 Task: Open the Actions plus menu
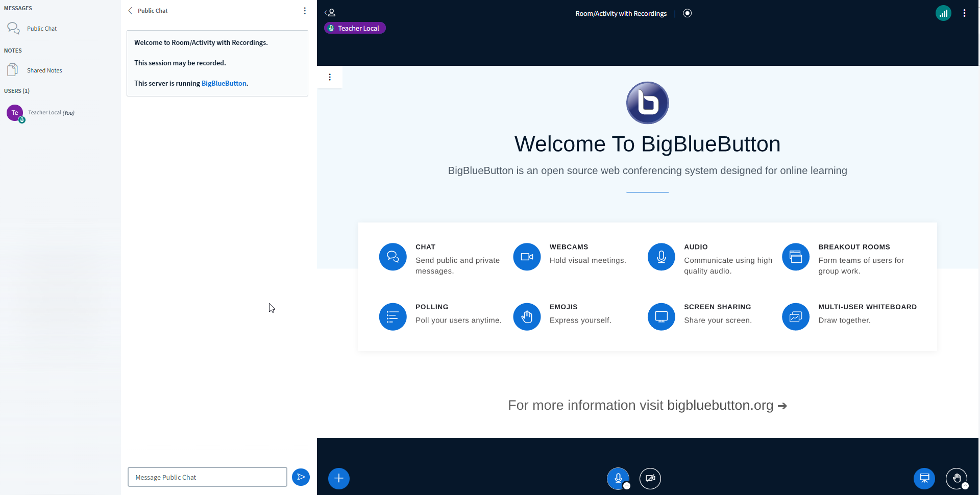tap(339, 478)
